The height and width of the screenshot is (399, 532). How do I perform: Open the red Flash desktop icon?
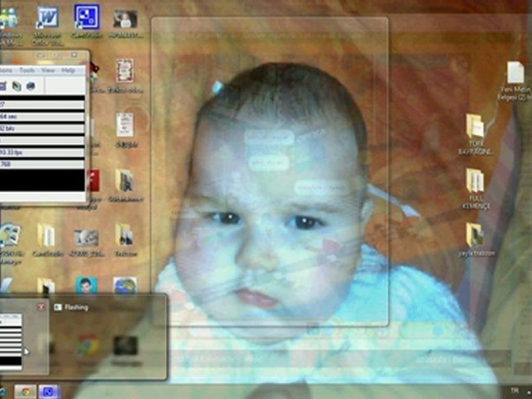(x=93, y=181)
